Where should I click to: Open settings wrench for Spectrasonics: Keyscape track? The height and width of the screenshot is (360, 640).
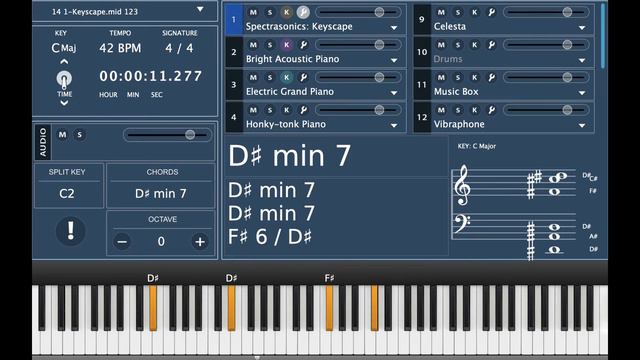303,12
